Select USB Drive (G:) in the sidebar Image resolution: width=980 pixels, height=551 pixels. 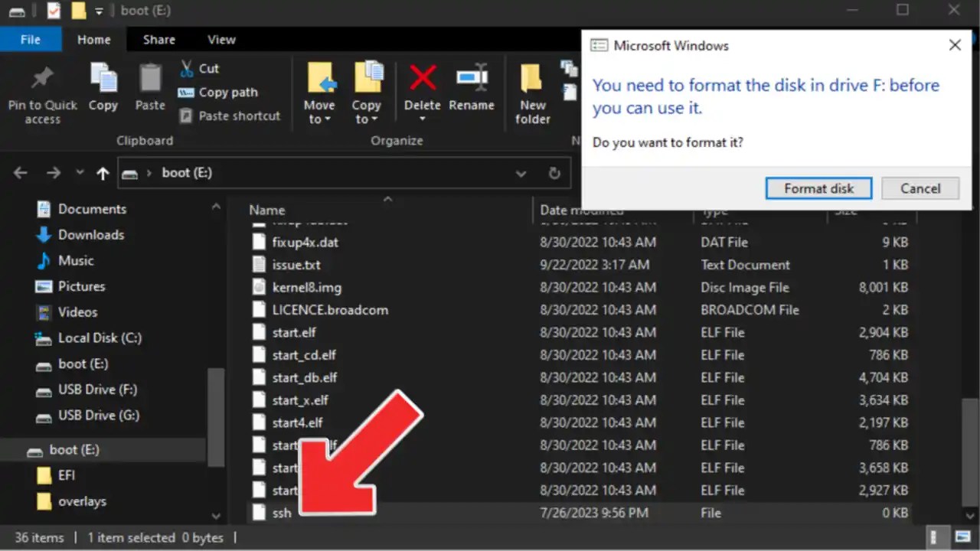[98, 416]
